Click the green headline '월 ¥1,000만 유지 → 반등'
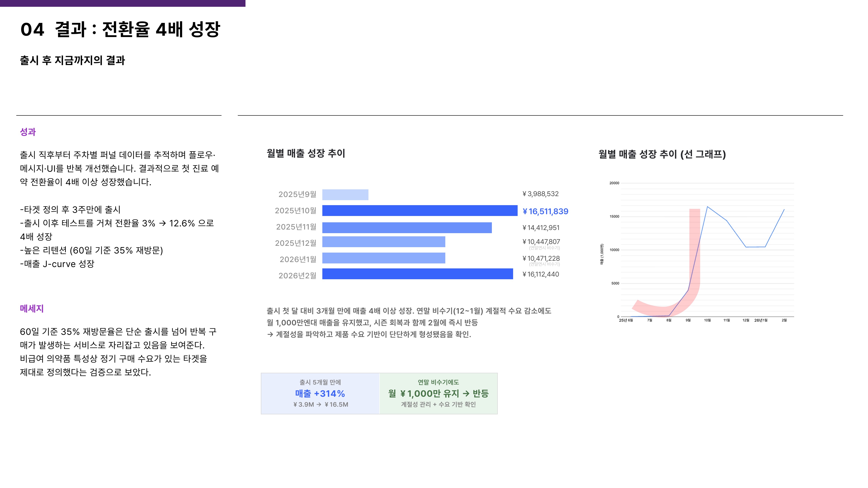 (438, 393)
